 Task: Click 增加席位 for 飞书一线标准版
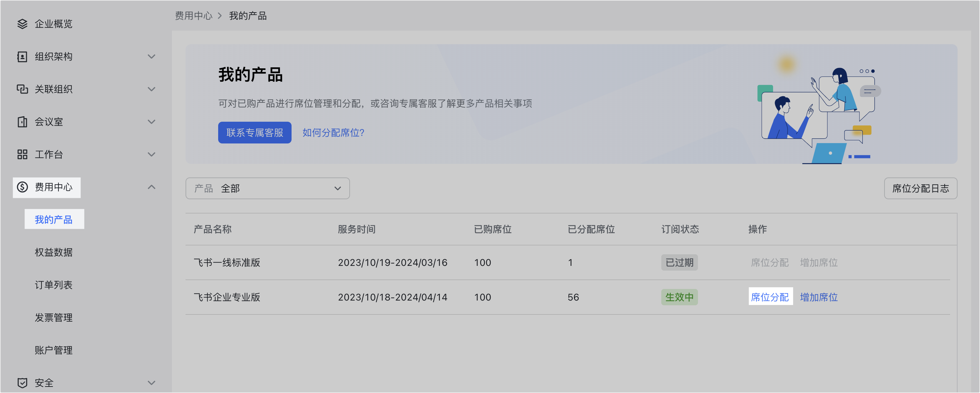coord(819,262)
